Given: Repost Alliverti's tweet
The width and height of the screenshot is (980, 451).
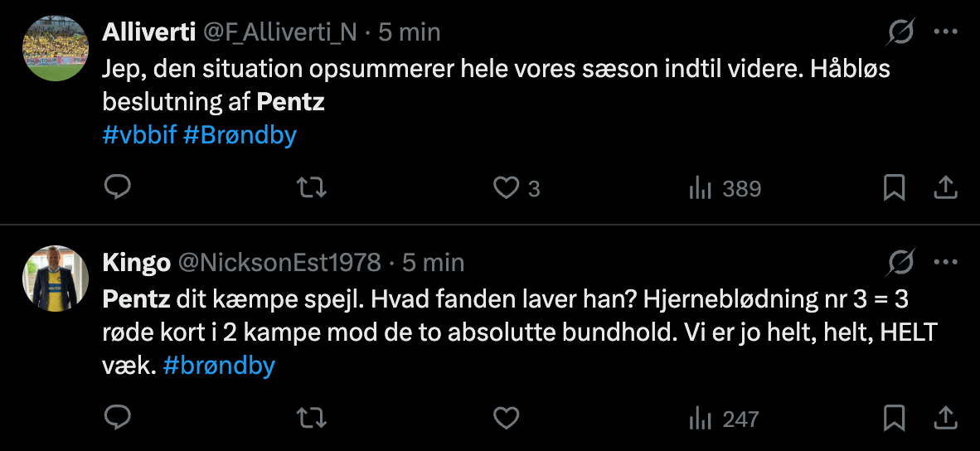Looking at the screenshot, I should pyautogui.click(x=312, y=189).
